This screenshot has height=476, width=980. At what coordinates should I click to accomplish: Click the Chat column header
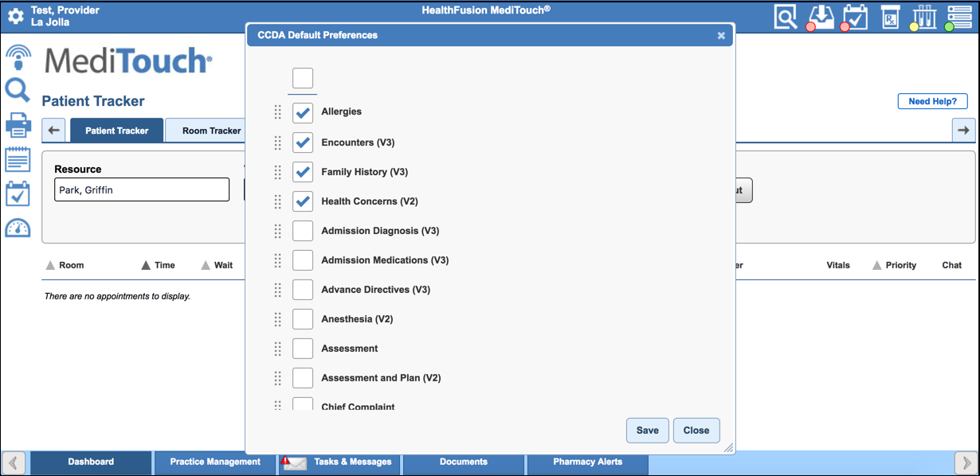point(952,265)
